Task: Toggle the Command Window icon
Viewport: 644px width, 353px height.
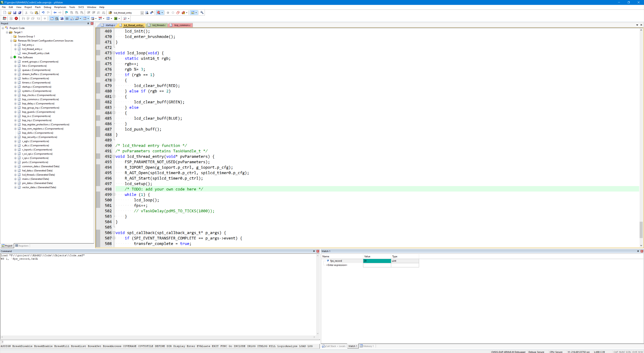Action: [52, 18]
